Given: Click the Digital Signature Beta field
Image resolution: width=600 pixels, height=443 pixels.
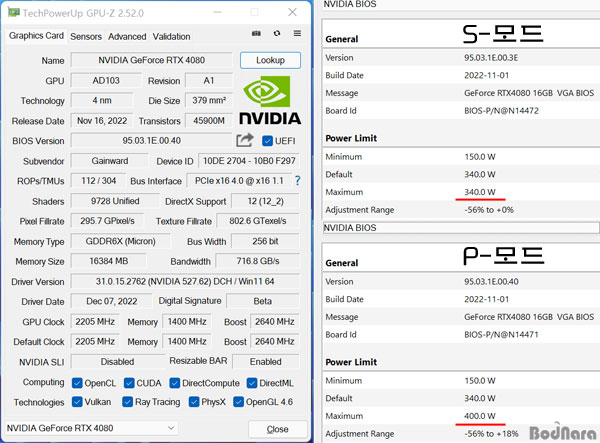Looking at the screenshot, I should coord(262,301).
